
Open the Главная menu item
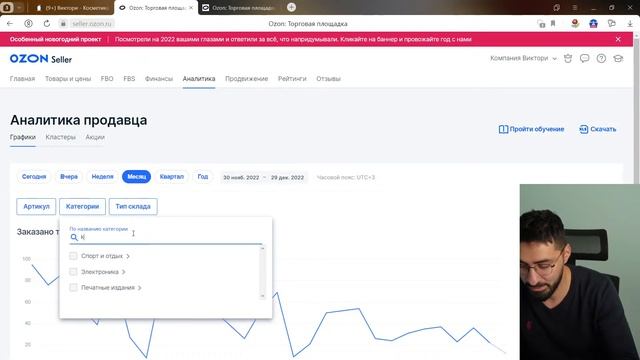[x=22, y=79]
